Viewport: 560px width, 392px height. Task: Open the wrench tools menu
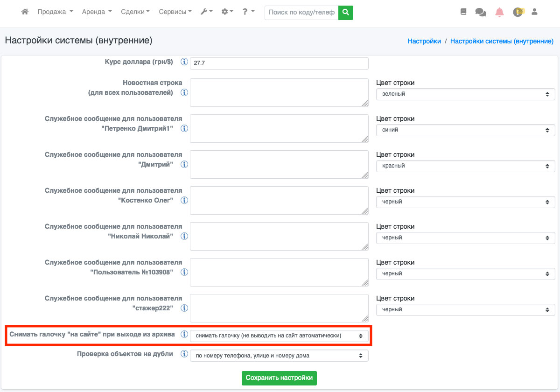click(x=206, y=12)
